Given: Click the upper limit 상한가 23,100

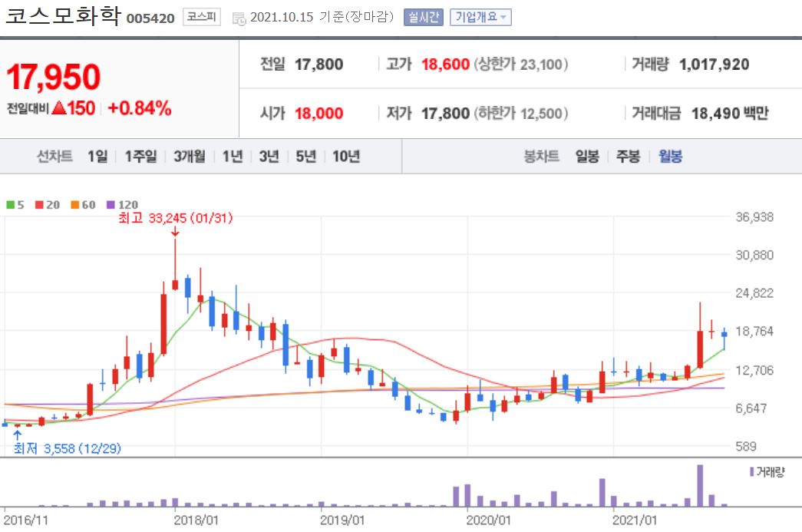Looking at the screenshot, I should 520,64.
